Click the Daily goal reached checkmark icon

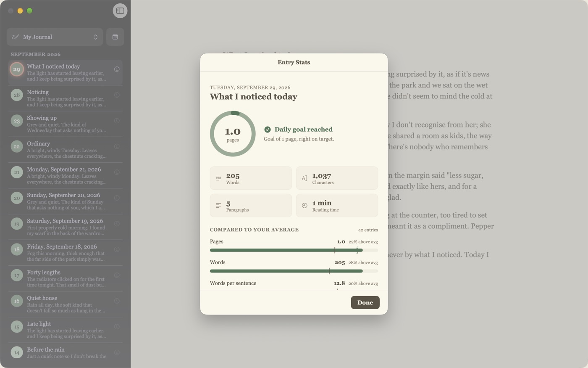click(x=268, y=130)
